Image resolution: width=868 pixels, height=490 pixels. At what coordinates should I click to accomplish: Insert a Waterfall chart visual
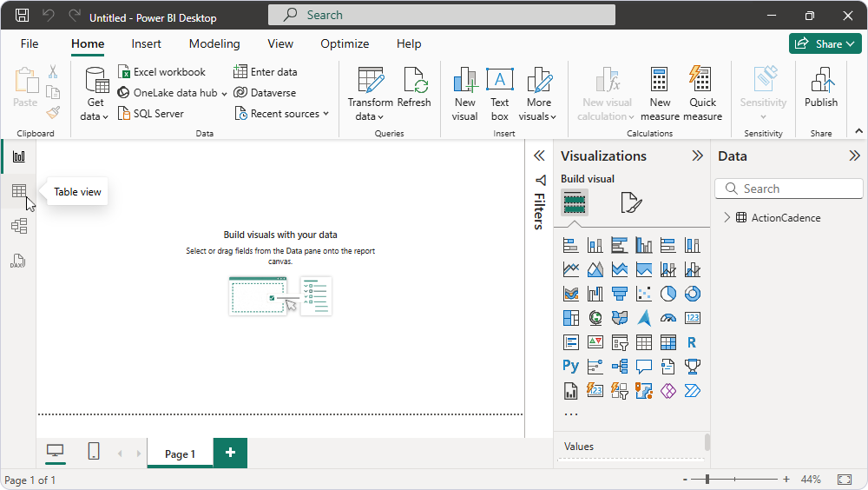(595, 294)
